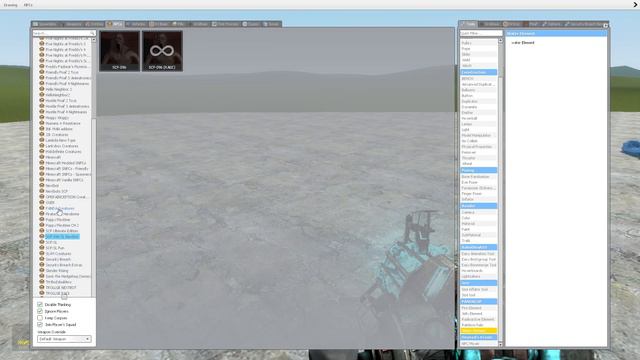Select the No Collide tool
Screen dimensions: 640x360
(478, 141)
